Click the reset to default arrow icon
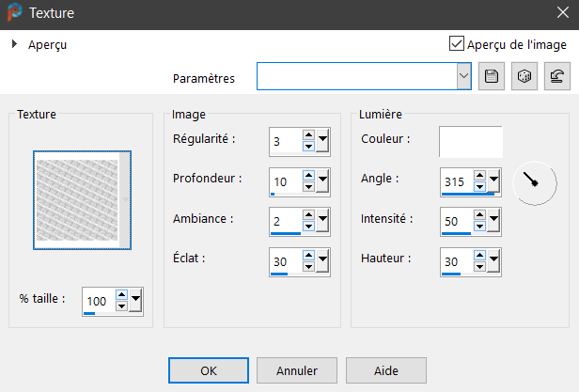This screenshot has width=579, height=392. pyautogui.click(x=556, y=78)
